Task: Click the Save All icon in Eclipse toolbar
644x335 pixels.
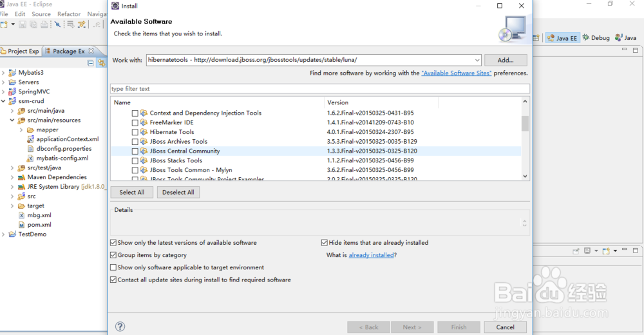Action: point(33,24)
